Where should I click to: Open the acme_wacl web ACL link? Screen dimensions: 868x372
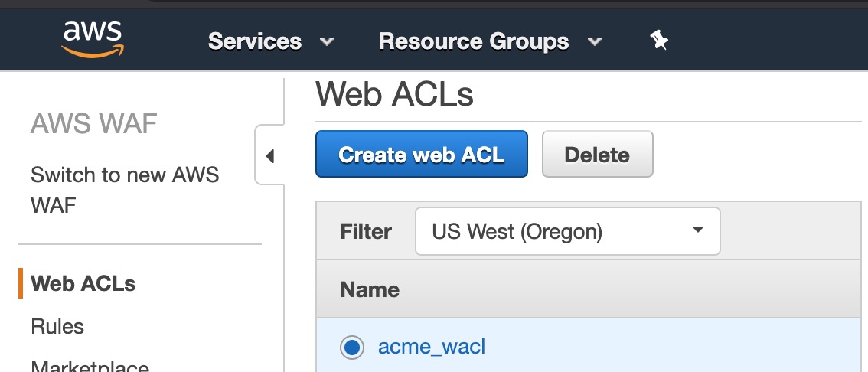pos(431,347)
